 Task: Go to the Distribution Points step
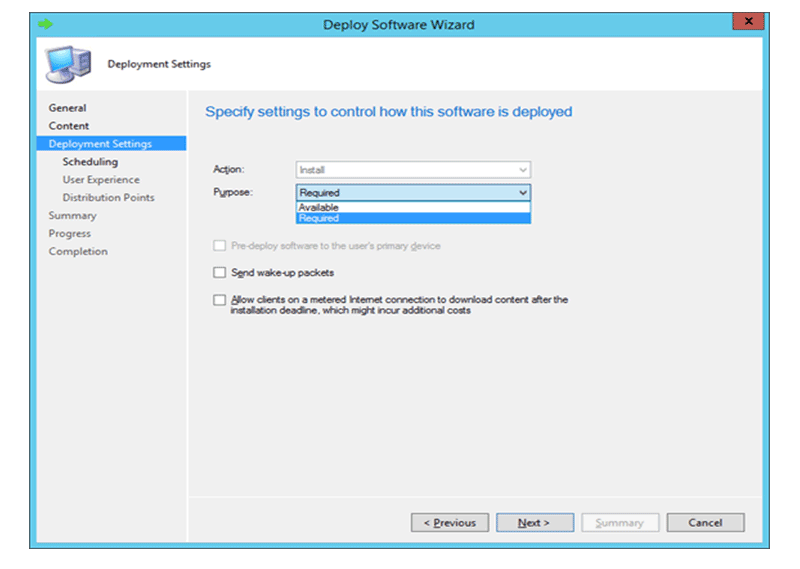point(108,197)
